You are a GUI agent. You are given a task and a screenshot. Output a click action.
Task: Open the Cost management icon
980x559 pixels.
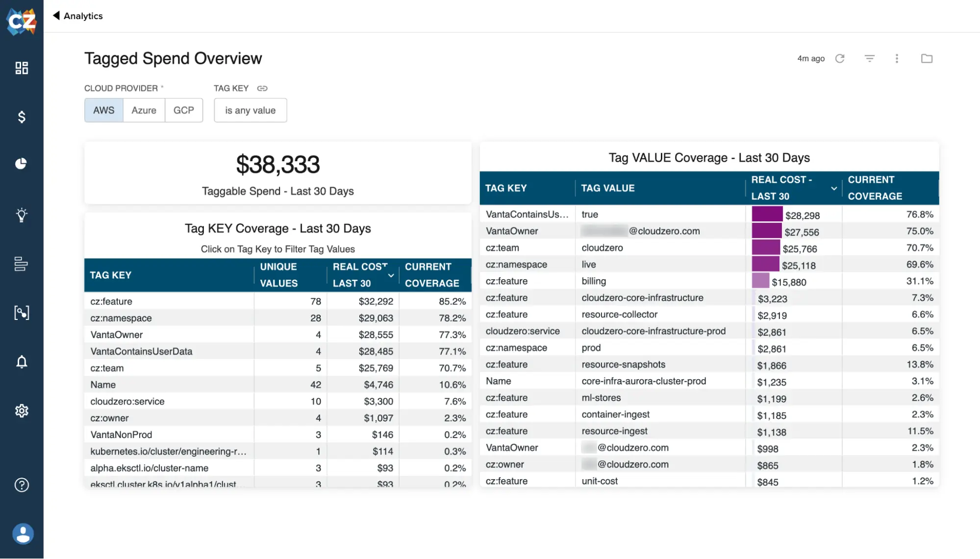[22, 117]
